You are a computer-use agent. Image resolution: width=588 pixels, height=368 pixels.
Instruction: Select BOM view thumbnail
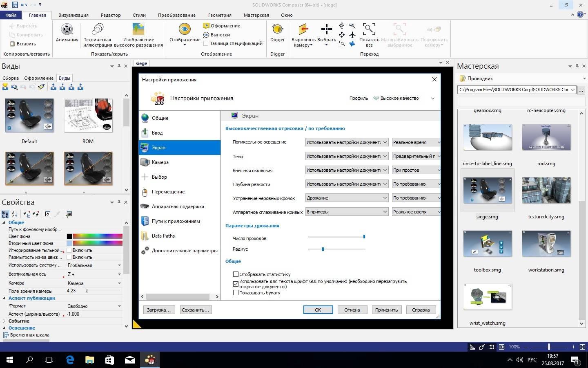pos(88,115)
